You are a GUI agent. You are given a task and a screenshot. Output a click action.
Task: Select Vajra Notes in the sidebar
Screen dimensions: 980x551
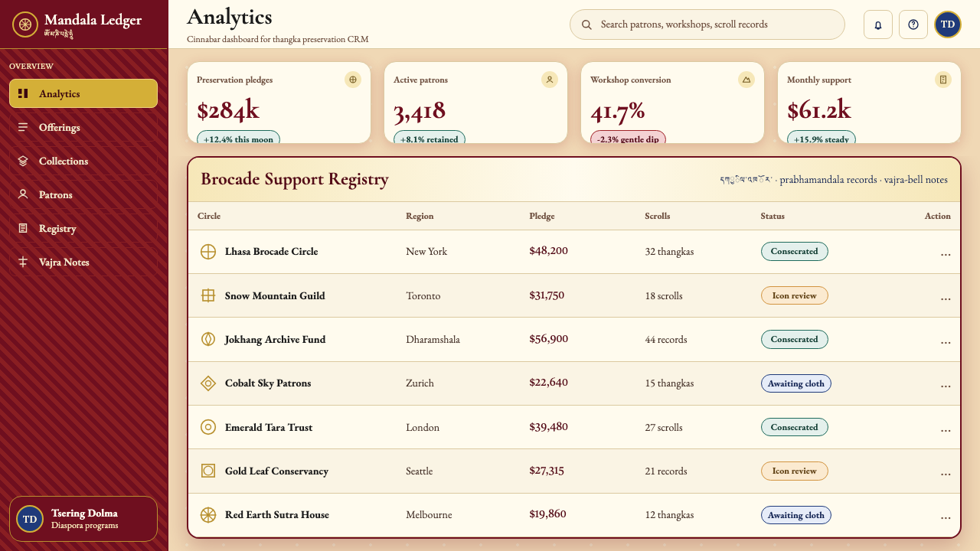(83, 262)
